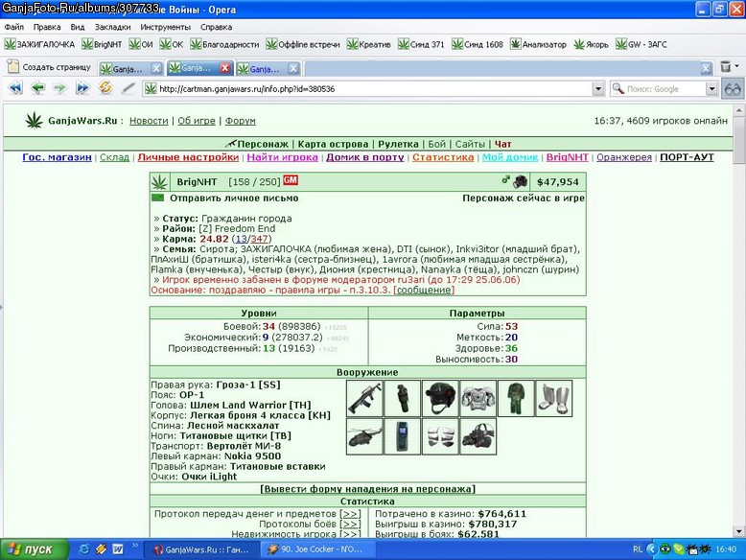
Task: Click the page scrollbar down arrow
Action: pos(738,531)
